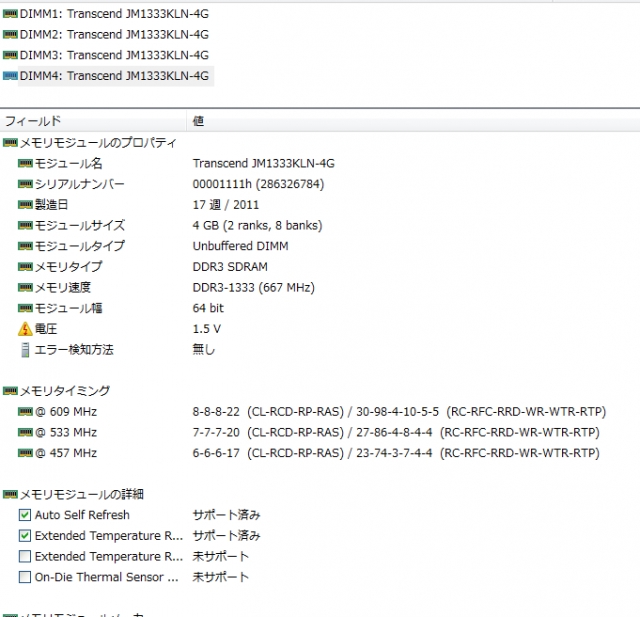Screen dimensions: 640x617
Task: Click the メモリモジュールのプロパティ group heading
Action: [98, 143]
